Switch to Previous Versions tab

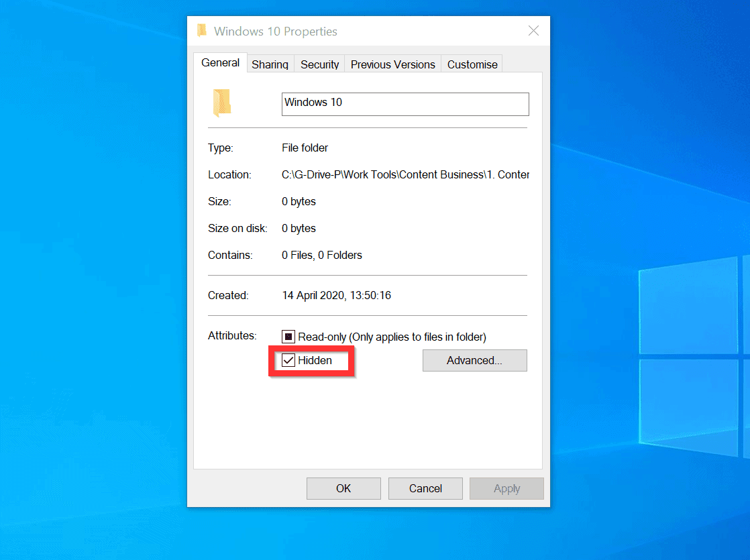click(392, 64)
